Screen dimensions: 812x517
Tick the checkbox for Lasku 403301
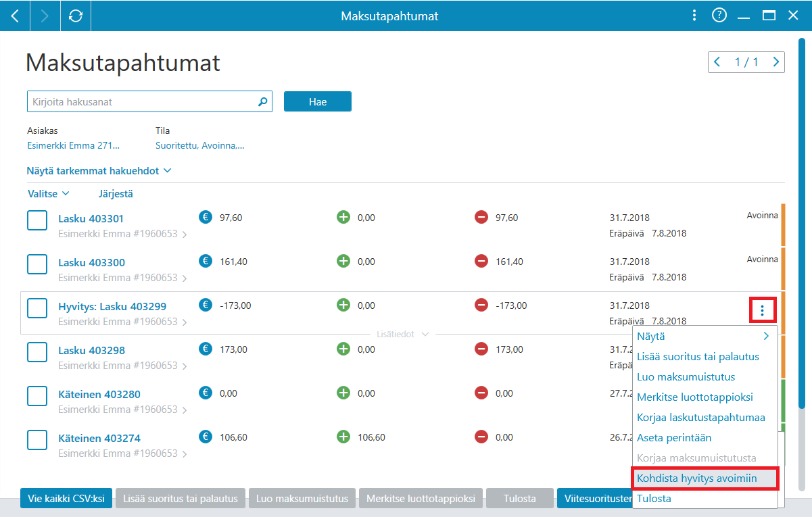(37, 220)
